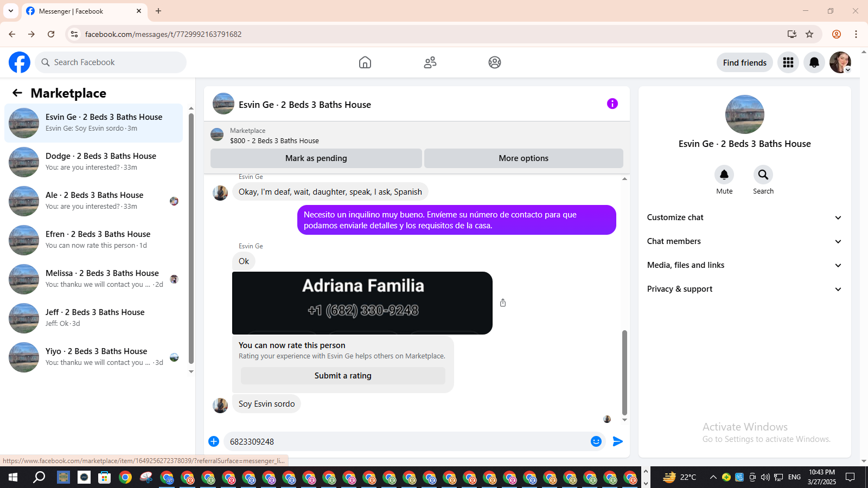Open the notifications bell
This screenshot has height=488, width=868.
(814, 62)
